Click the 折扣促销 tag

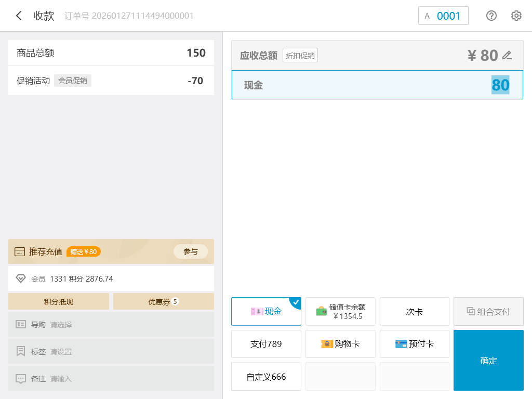pos(300,56)
